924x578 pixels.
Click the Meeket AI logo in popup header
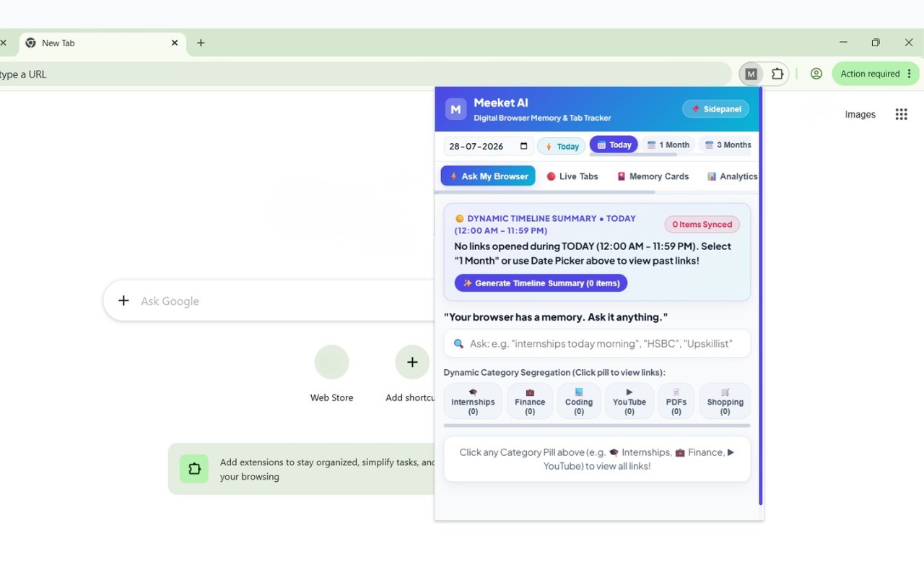pos(456,109)
